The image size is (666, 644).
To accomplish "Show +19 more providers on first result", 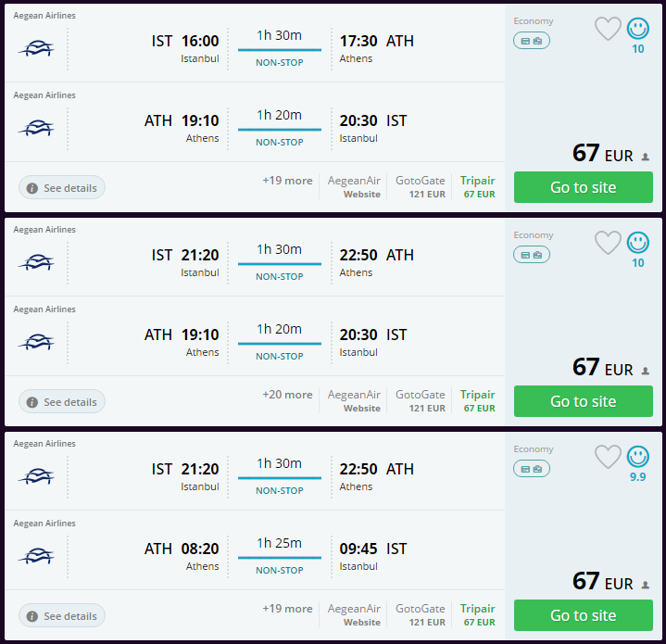I will [287, 181].
